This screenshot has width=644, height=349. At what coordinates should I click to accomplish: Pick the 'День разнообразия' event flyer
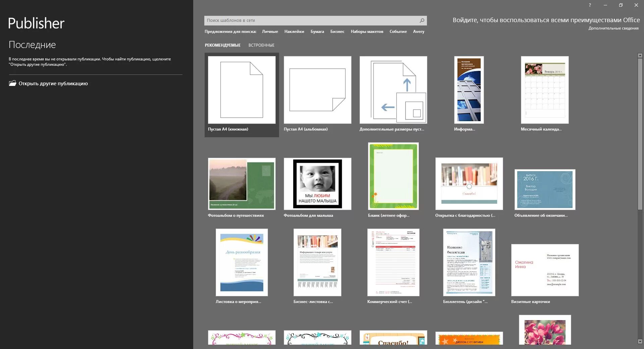click(x=242, y=262)
